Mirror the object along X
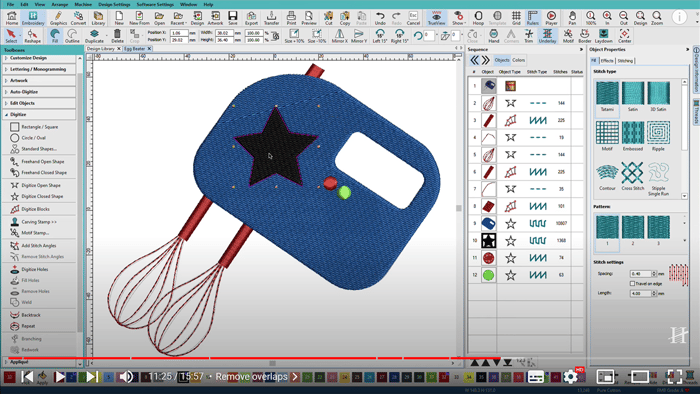 [x=339, y=36]
